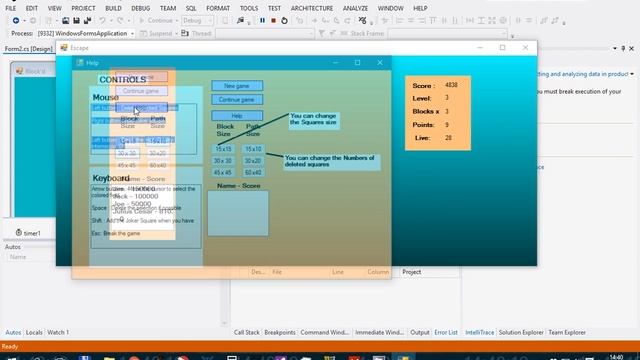Click the Align Tops layout icon
The image size is (640, 360).
click(x=433, y=20)
